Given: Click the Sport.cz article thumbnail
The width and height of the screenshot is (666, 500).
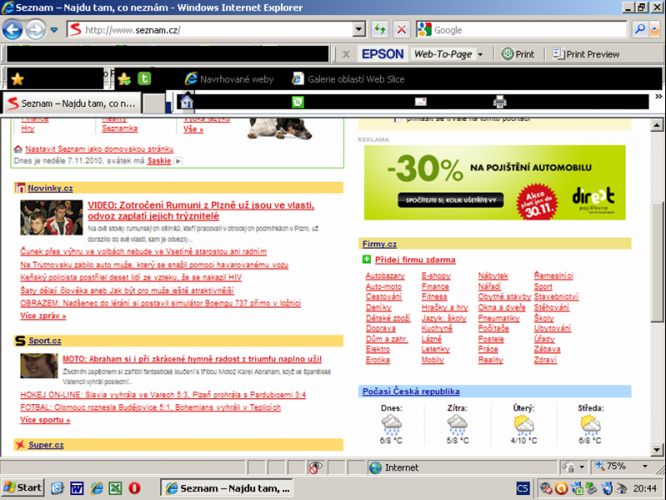Looking at the screenshot, I should (x=39, y=365).
